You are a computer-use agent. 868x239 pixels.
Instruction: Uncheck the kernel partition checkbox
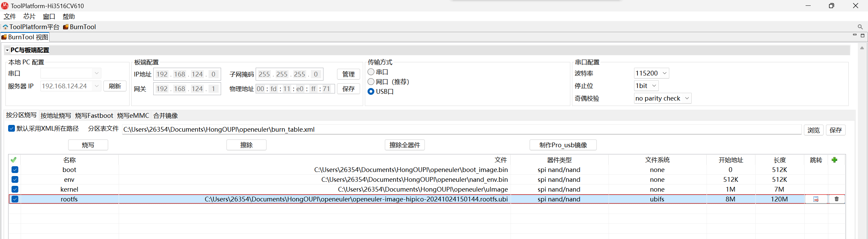(15, 189)
